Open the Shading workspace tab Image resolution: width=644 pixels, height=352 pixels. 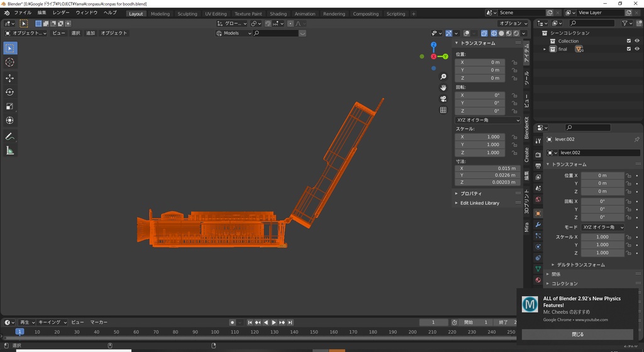point(278,13)
